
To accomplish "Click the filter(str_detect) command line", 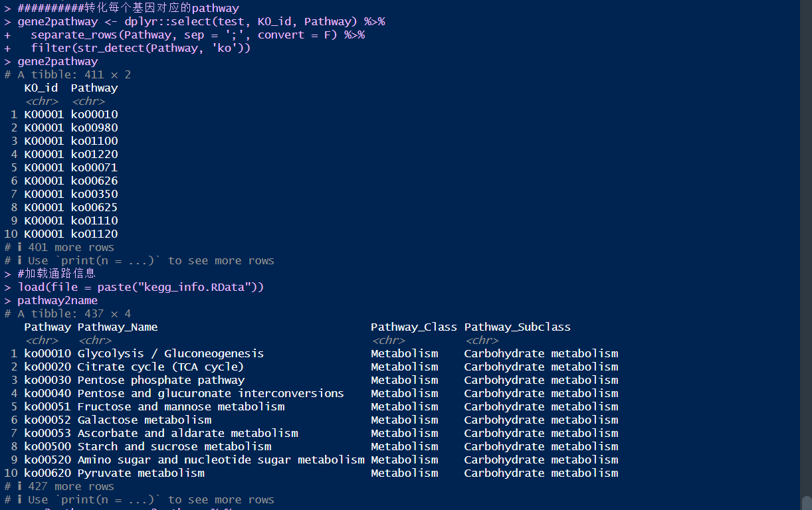I will 140,48.
